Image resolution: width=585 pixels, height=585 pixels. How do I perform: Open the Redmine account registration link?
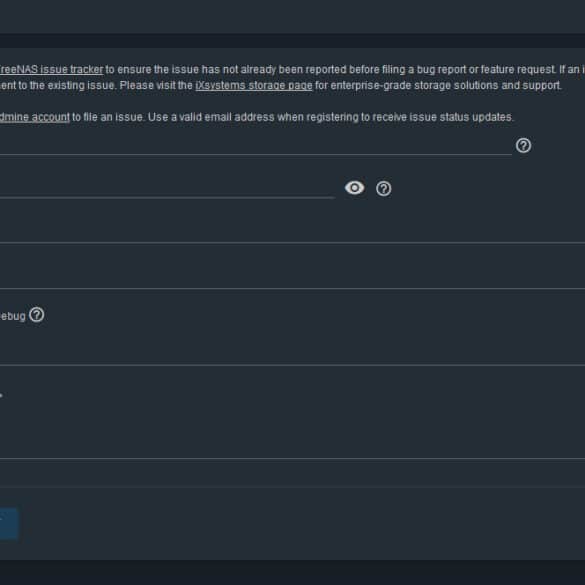[35, 117]
